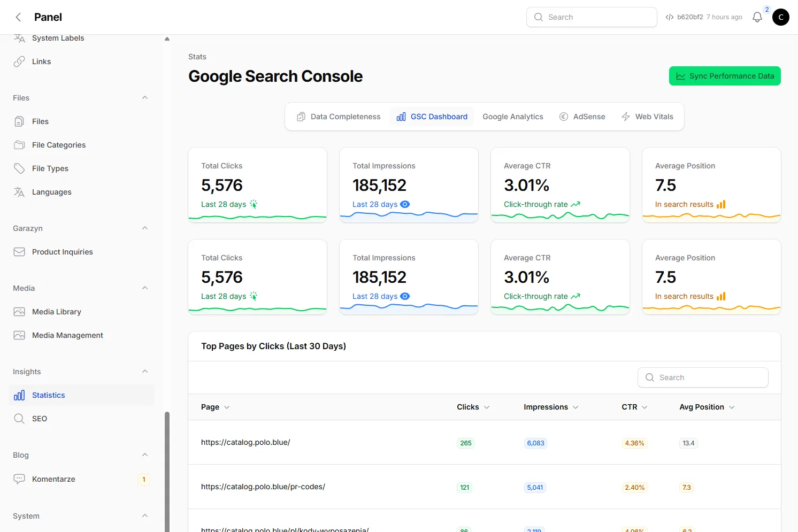Viewport: 798px width, 532px height.
Task: Click the Data Completeness clipboard icon
Action: (x=301, y=117)
